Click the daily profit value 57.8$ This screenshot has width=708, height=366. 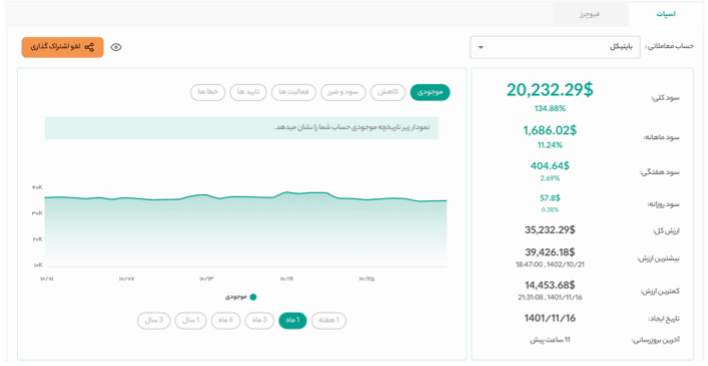(550, 198)
